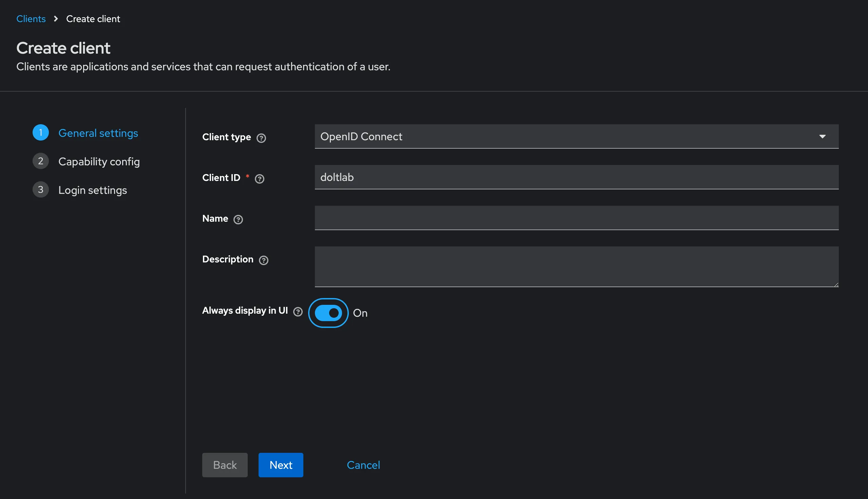Click the step 3 number circle
The image size is (868, 499).
click(40, 189)
